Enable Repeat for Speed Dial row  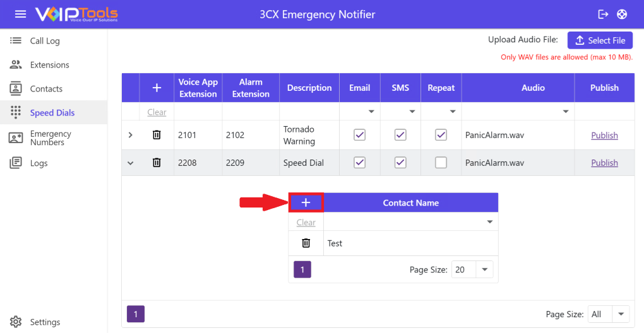tap(441, 163)
